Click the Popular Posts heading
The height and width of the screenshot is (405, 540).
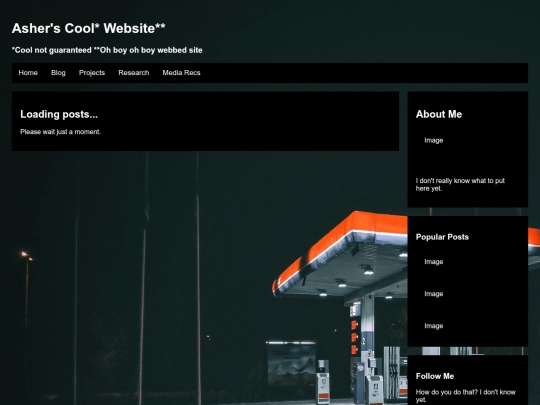pyautogui.click(x=442, y=237)
